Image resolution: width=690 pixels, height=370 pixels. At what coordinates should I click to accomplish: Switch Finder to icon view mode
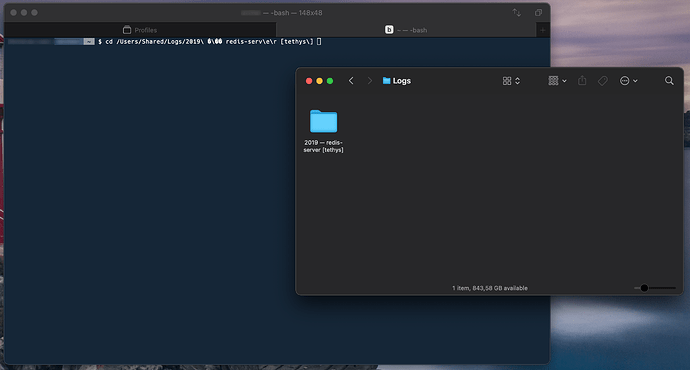tap(507, 81)
